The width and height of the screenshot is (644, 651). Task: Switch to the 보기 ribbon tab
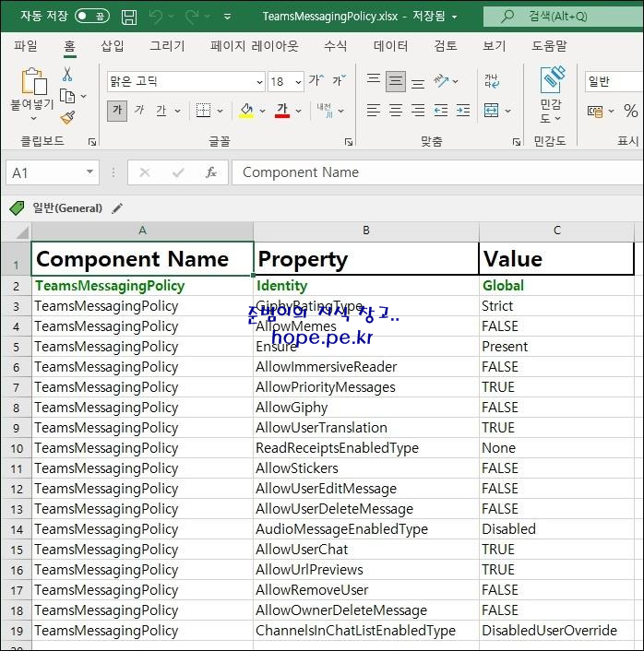pos(494,45)
